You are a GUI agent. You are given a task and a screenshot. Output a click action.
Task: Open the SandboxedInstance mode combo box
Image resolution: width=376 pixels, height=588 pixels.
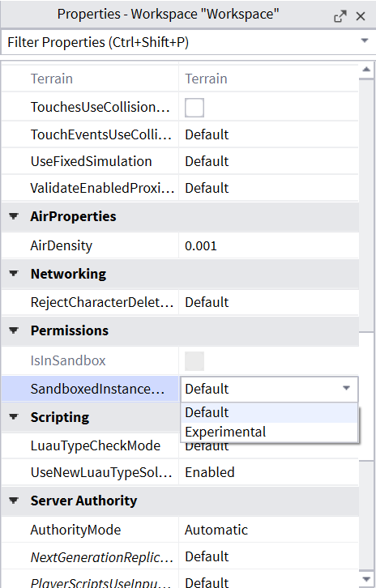(269, 389)
